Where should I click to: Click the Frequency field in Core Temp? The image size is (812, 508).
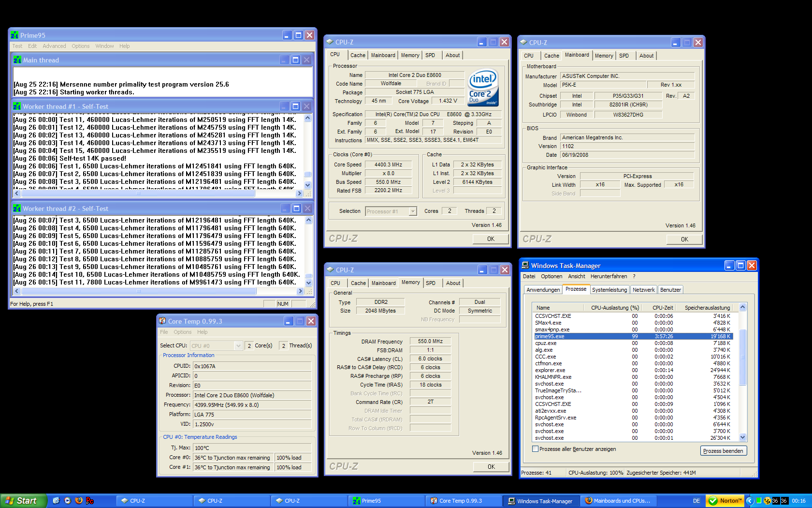tap(252, 405)
